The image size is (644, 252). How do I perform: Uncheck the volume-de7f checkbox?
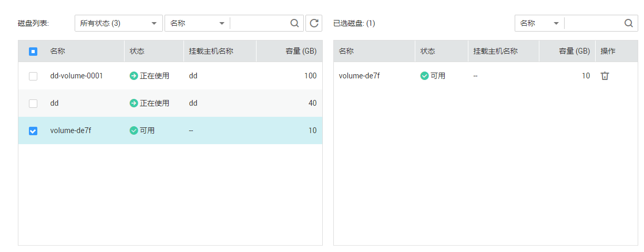[x=33, y=131]
